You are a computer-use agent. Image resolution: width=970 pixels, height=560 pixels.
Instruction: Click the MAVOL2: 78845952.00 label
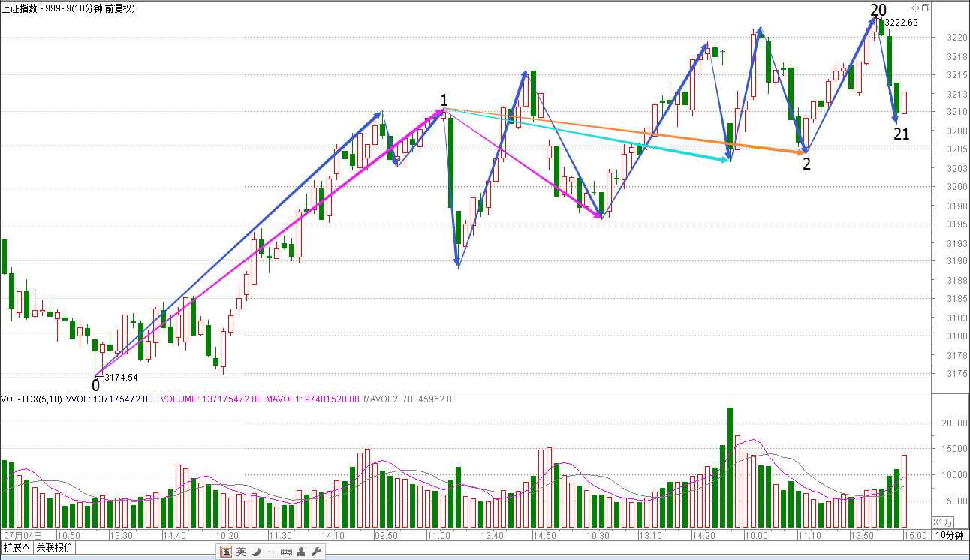410,399
